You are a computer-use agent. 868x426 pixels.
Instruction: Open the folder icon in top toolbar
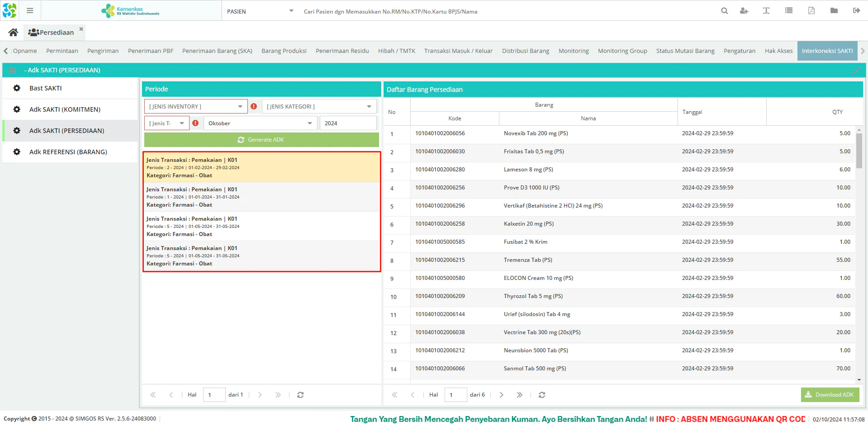[x=834, y=11]
